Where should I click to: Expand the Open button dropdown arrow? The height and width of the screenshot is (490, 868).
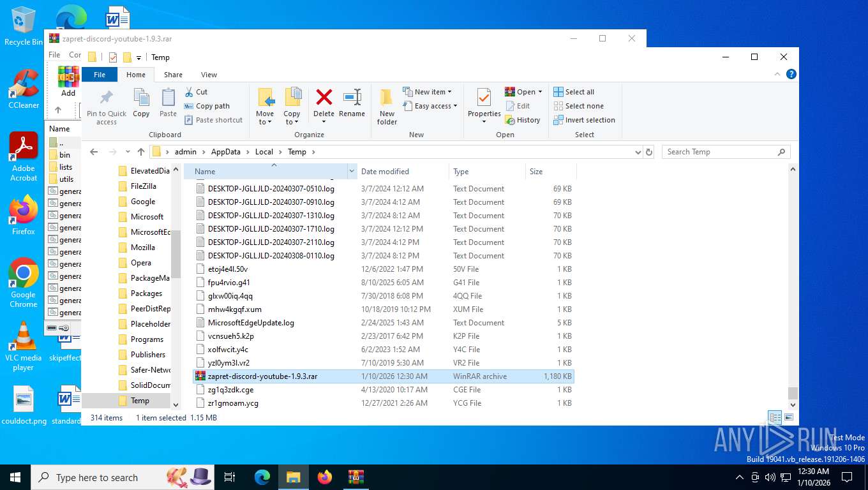coord(540,92)
